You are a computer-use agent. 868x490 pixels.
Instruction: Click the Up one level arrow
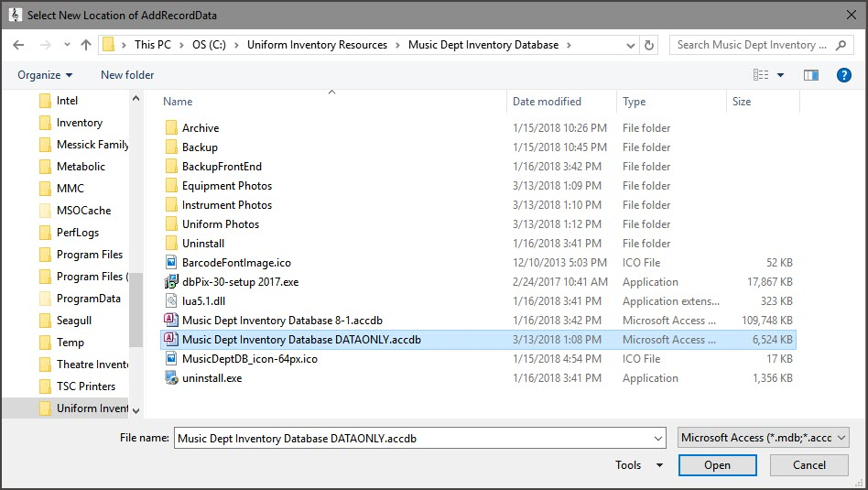[x=86, y=45]
